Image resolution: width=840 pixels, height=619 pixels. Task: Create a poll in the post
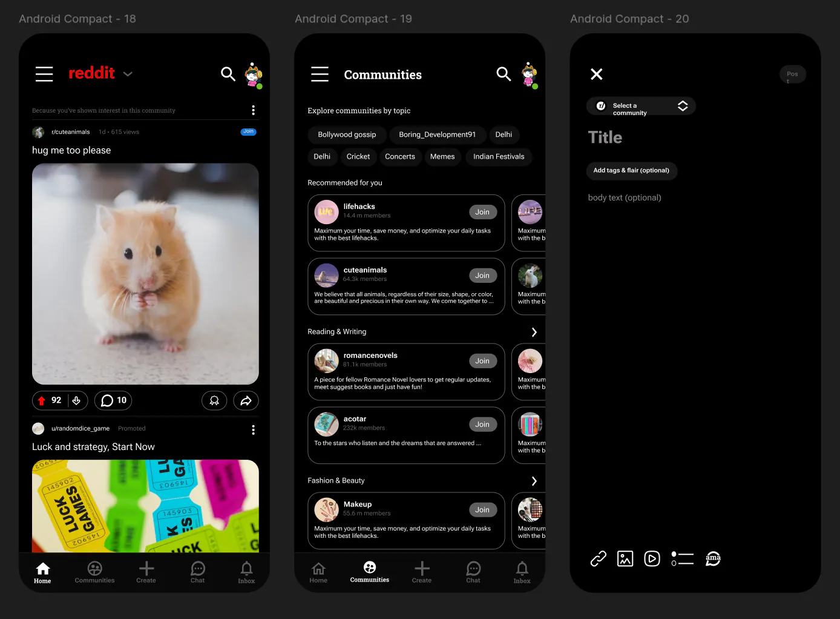pos(683,558)
